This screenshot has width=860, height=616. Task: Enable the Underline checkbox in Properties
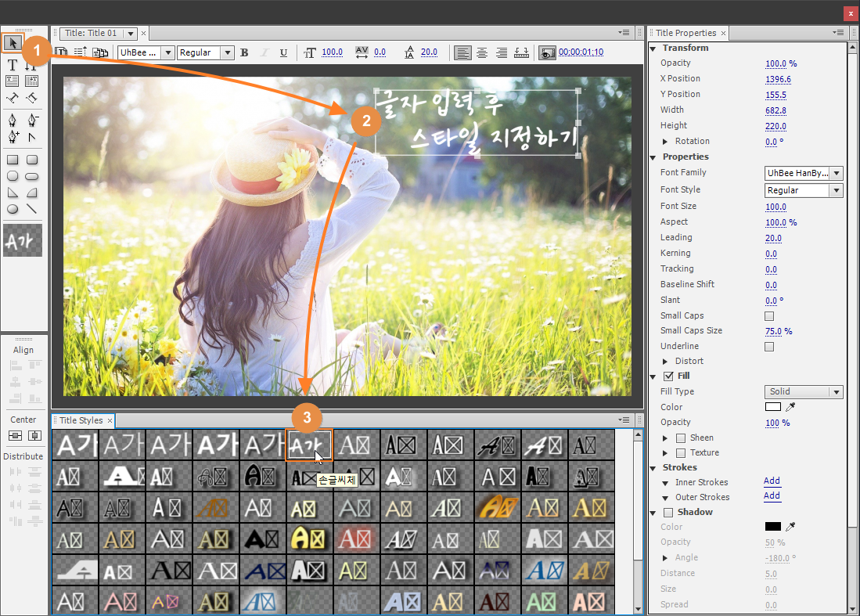(x=769, y=347)
